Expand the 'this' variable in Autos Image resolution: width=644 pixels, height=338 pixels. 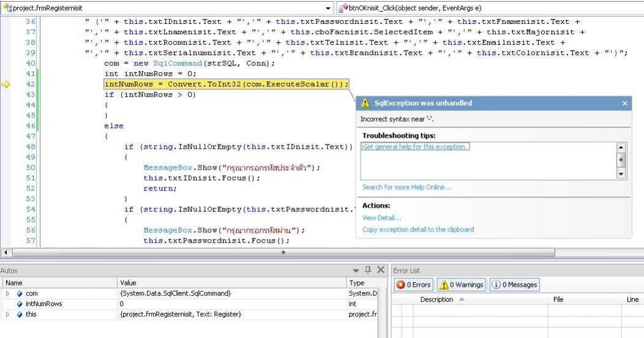tap(7, 314)
